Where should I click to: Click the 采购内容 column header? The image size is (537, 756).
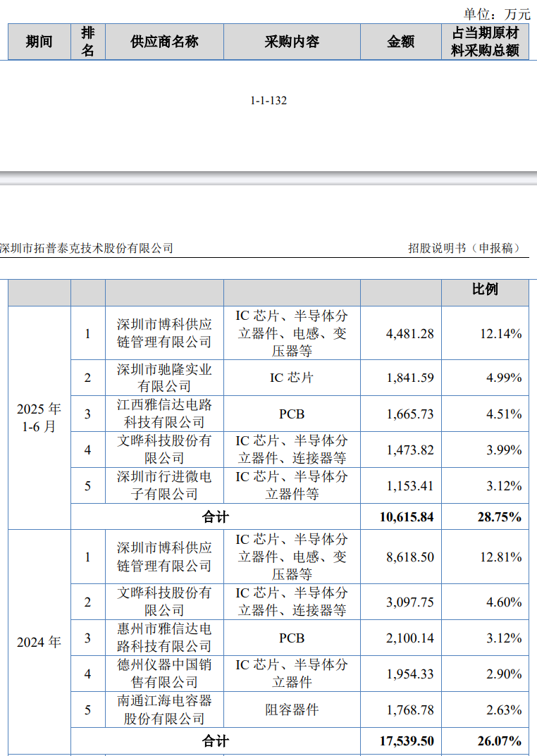tap(292, 42)
